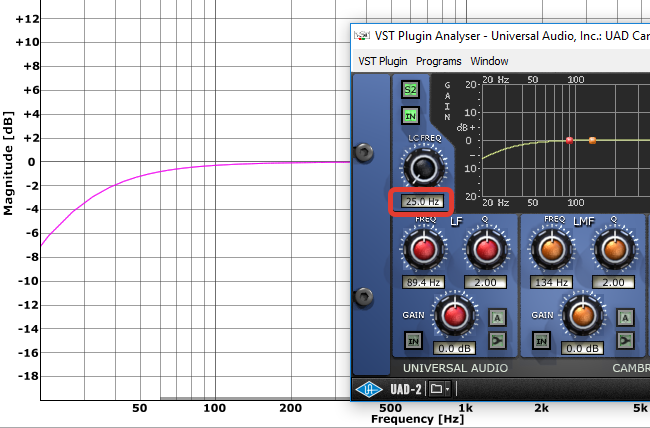The height and width of the screenshot is (428, 650).
Task: Toggle the LF band shelf curve icon
Action: click(x=497, y=340)
